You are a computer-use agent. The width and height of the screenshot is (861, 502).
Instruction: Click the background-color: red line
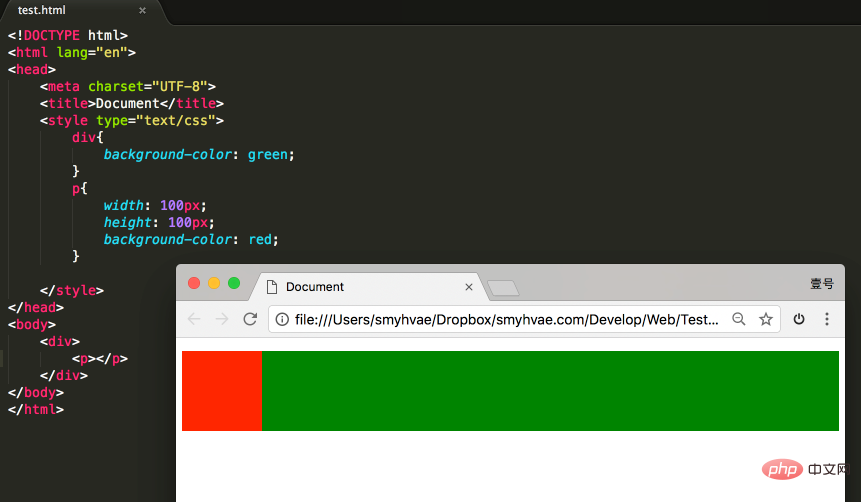tap(191, 239)
